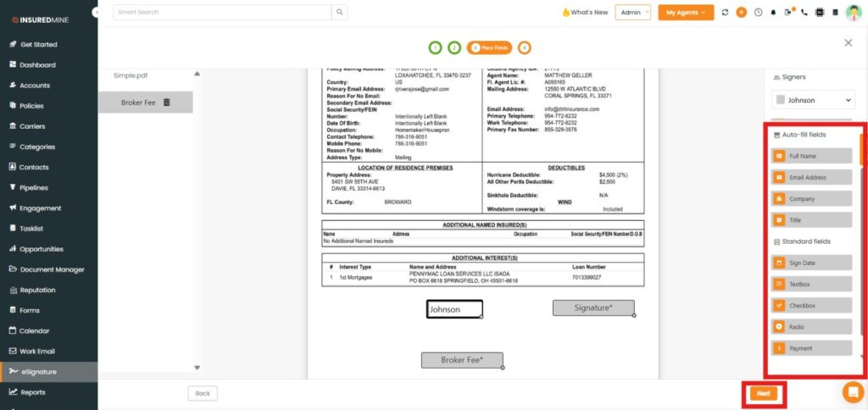Screen dimensions: 868x410
Task: Click the field panel orange scrollbar
Action: click(x=862, y=148)
